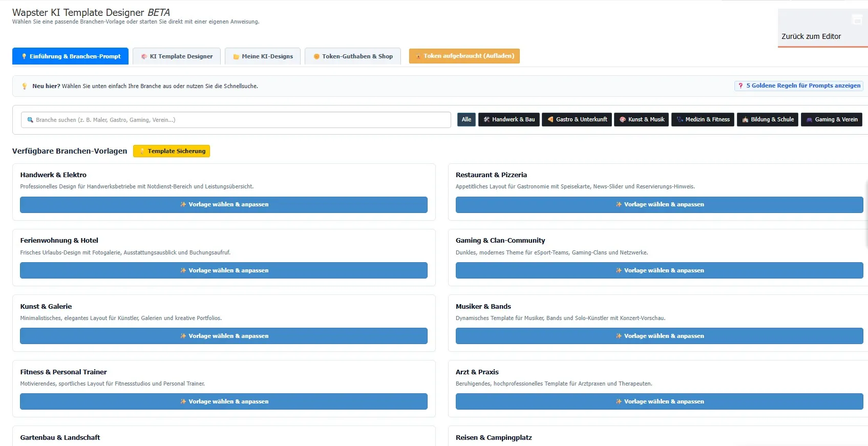
Task: Filter templates by Bildung & Schule
Action: tap(768, 119)
